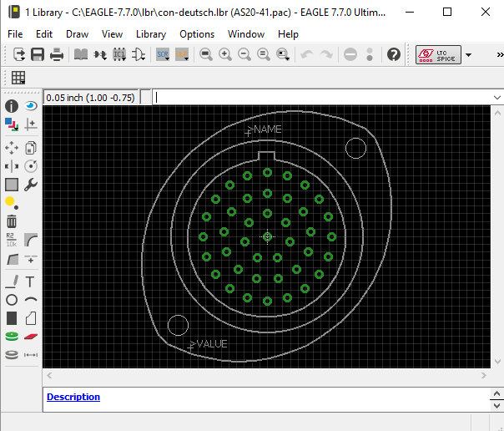
Task: Select the Change wrench tool
Action: point(31,185)
